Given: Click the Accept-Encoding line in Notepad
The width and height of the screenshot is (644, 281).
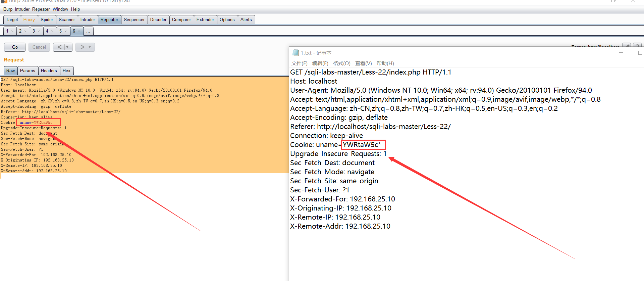Looking at the screenshot, I should (339, 118).
